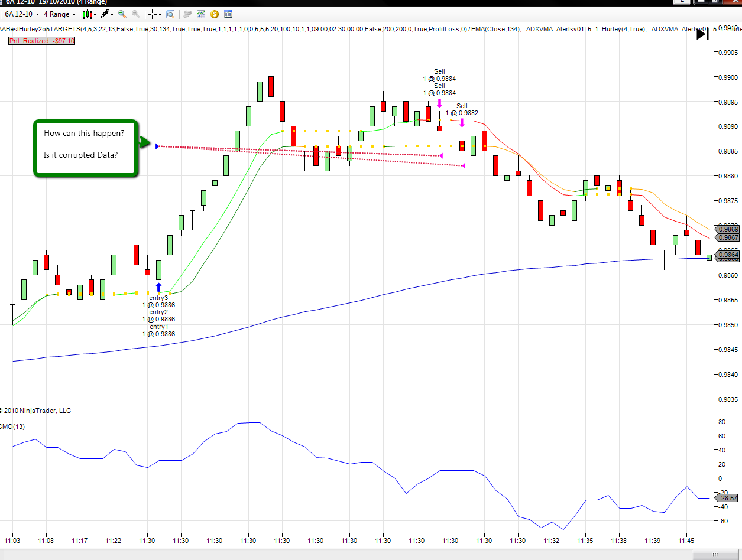Expand the chart style dropdown arrow

95,14
